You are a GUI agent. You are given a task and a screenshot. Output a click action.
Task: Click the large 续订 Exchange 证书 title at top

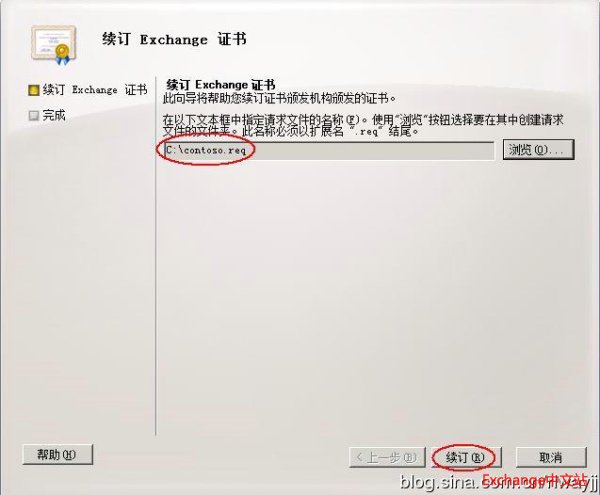coord(174,39)
